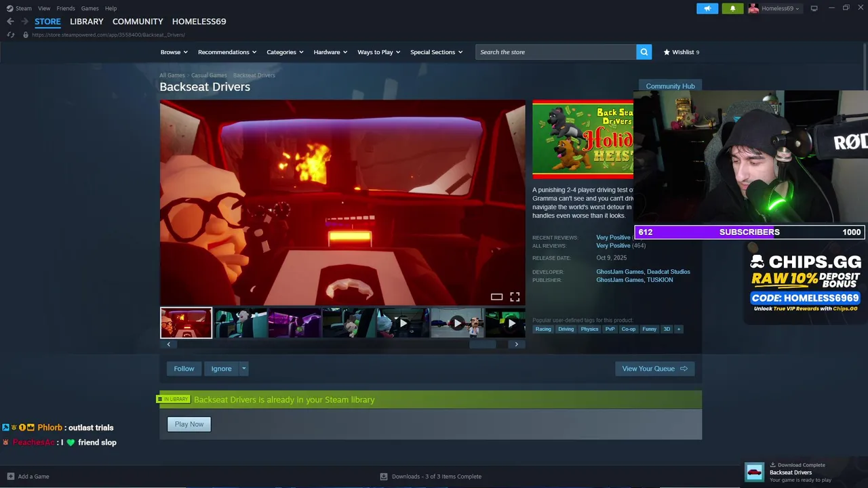Select the Co-op tag
Screen dimensions: 868x488
click(629, 329)
